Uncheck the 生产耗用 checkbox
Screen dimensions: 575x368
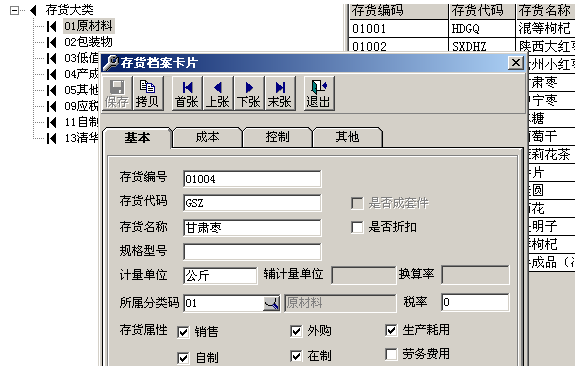tap(391, 330)
